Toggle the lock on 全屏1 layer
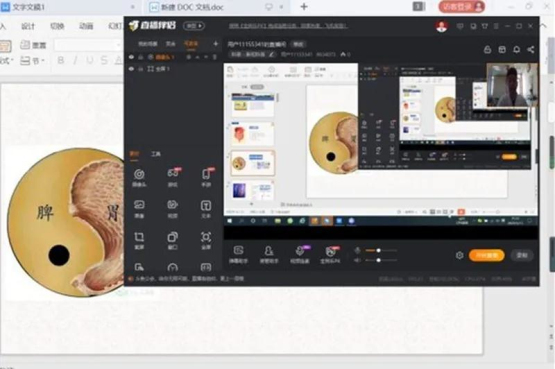 click(141, 69)
